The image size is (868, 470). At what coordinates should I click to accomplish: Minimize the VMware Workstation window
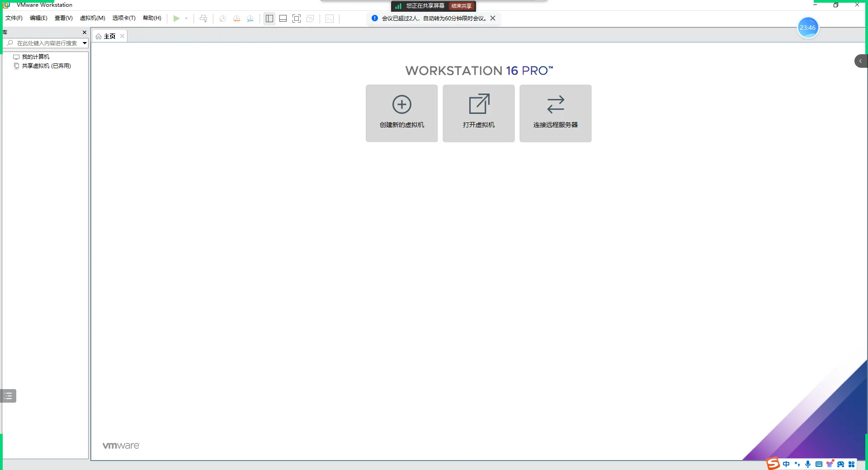click(x=815, y=5)
